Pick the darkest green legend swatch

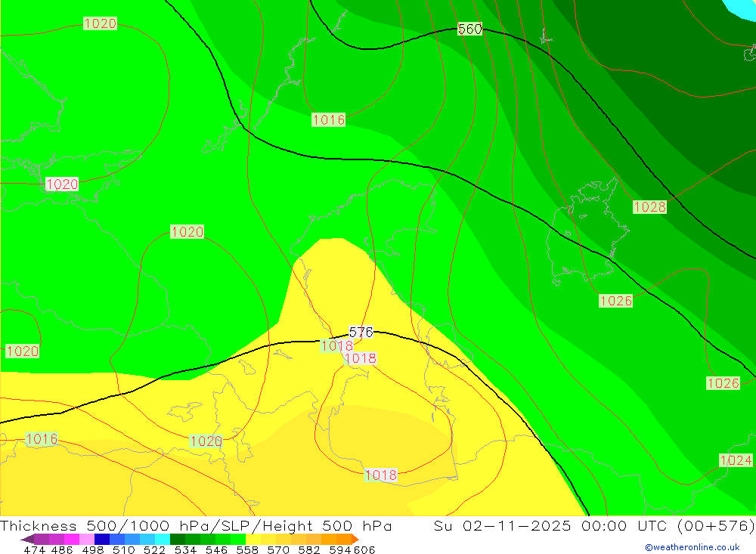pyautogui.click(x=178, y=539)
